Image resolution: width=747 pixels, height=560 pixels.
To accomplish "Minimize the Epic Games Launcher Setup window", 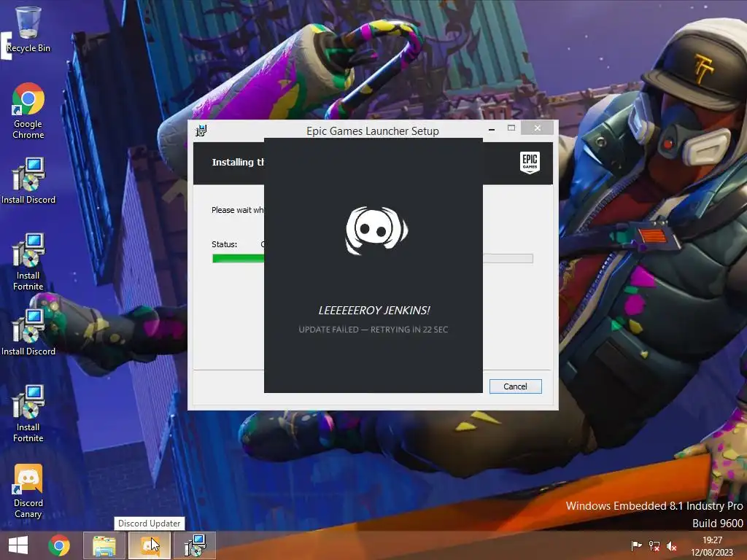I will 492,128.
